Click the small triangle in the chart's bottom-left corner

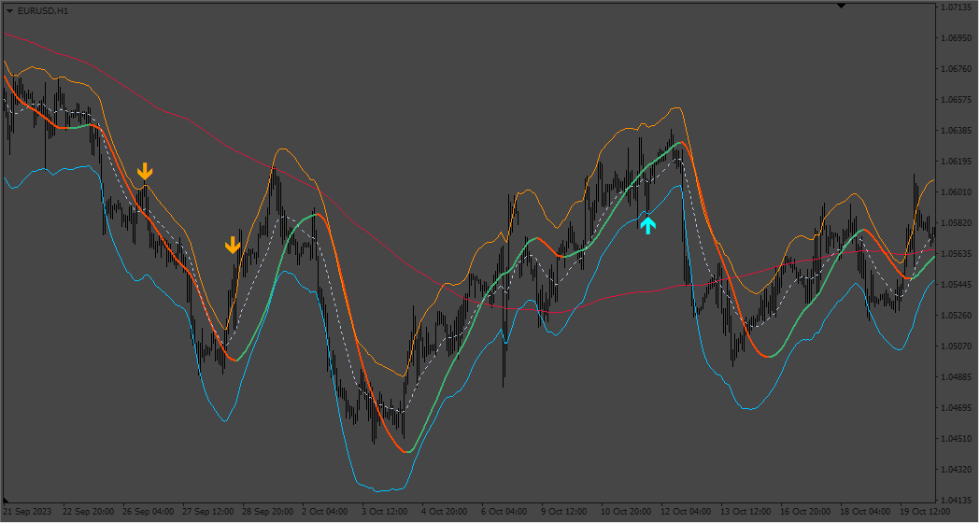tap(7, 500)
